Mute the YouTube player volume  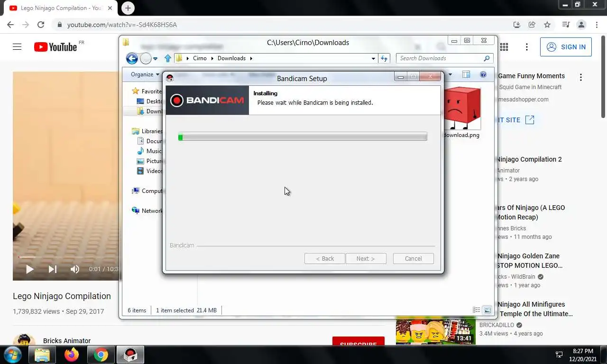[75, 269]
